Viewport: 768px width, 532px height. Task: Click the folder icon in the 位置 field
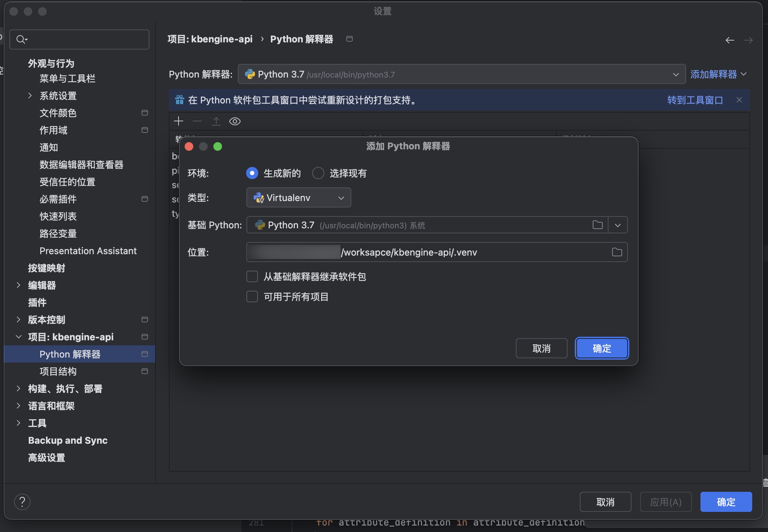(x=617, y=252)
